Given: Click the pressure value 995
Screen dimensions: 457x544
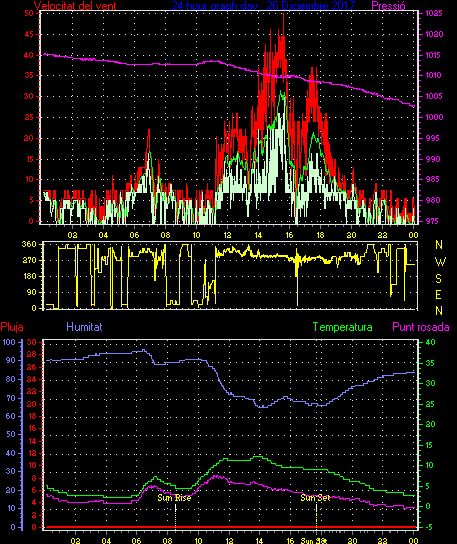Looking at the screenshot, I should 432,138.
